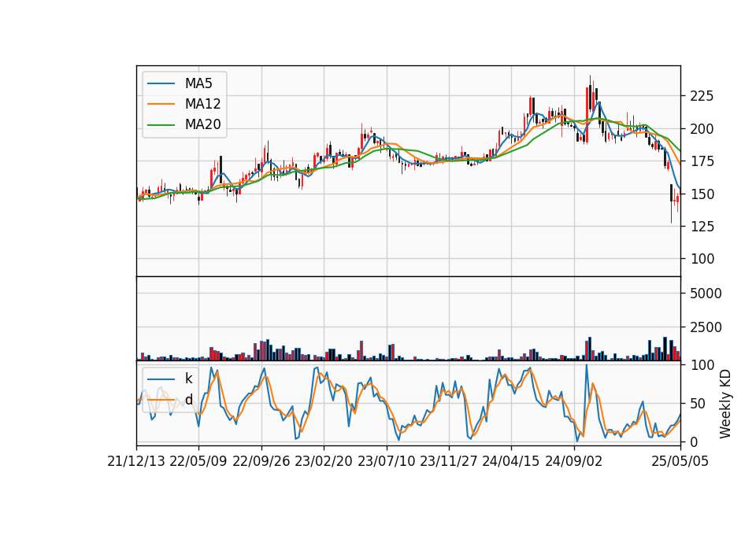This screenshot has height=543, width=756.
Task: Click the 0 KD axis label
Action: (x=695, y=441)
